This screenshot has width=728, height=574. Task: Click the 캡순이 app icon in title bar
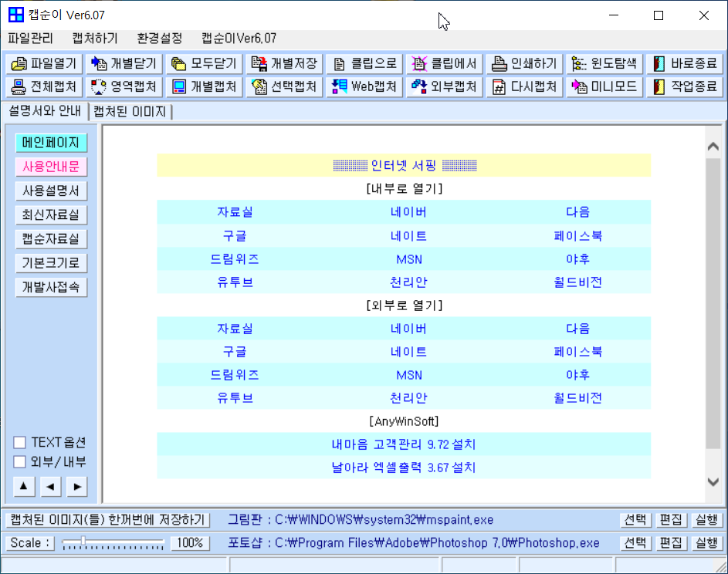click(x=15, y=15)
